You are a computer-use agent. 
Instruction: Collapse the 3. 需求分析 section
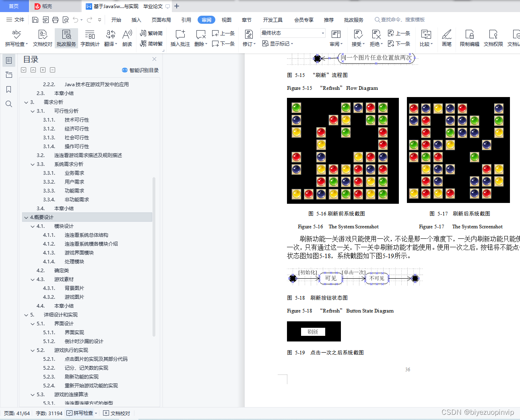[26, 102]
